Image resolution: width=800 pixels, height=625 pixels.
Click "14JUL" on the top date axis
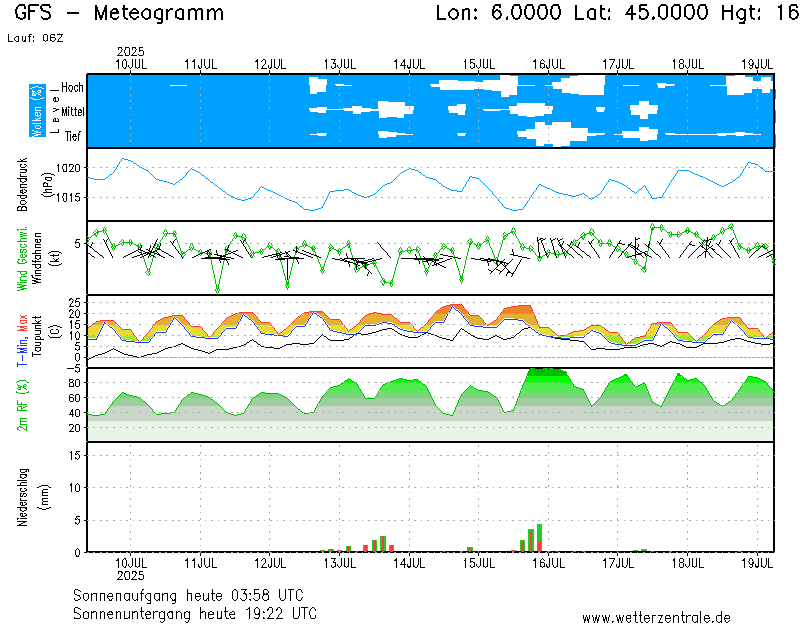[x=409, y=64]
